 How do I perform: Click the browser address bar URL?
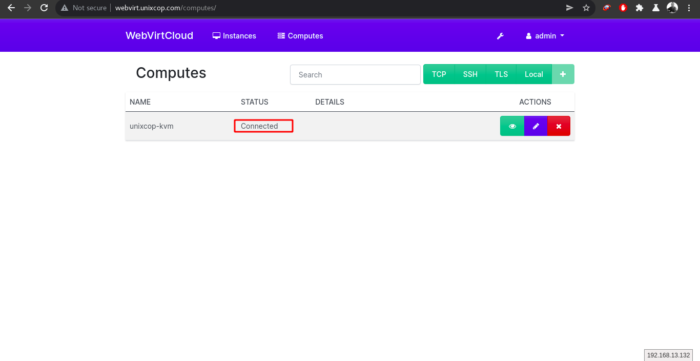(x=166, y=8)
